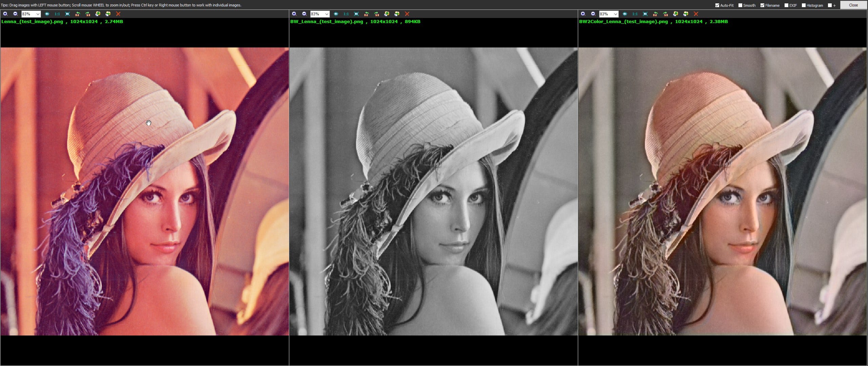Zoom out on BW_Lenna panel
Viewport: 868px width, 366px height.
coord(304,14)
